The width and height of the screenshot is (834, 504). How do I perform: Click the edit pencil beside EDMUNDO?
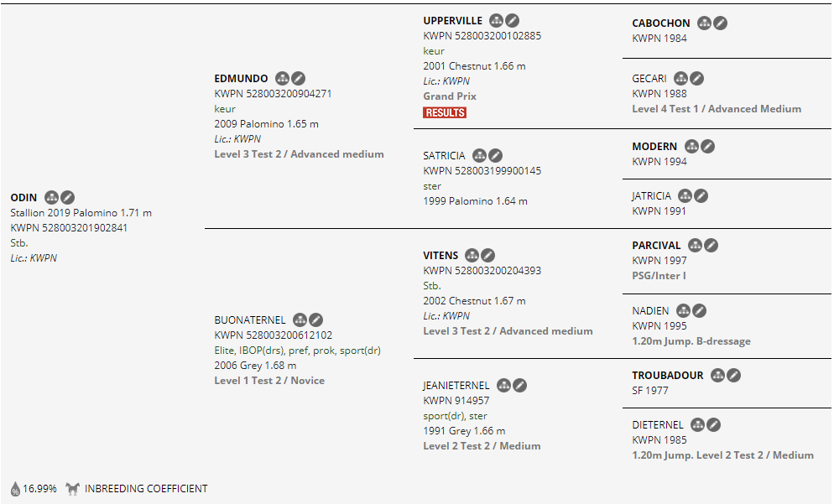299,79
